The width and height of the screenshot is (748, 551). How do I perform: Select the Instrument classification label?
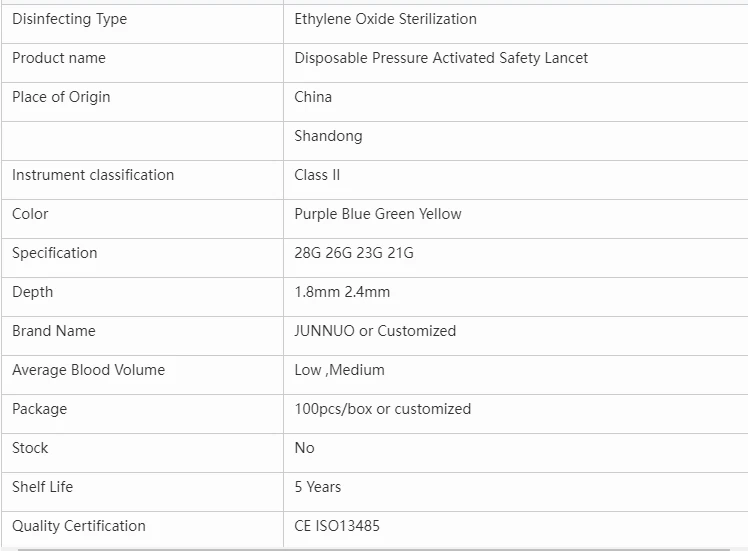(93, 175)
